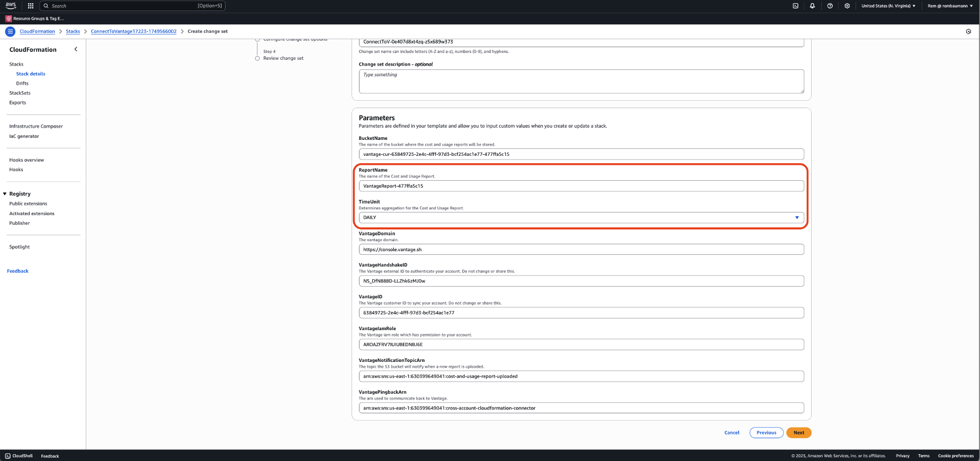Go to CloudFormation breadcrumb

[x=37, y=31]
